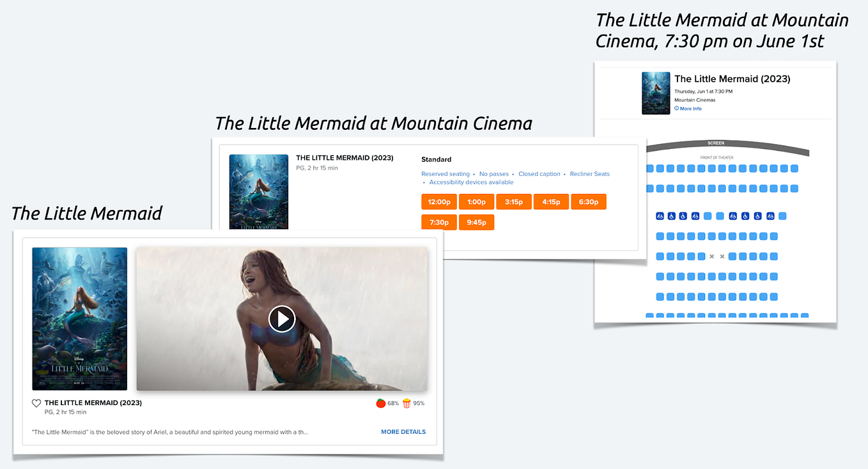Screen dimensions: 868x469
Task: Open Accessibility devices available link
Action: pos(471,182)
